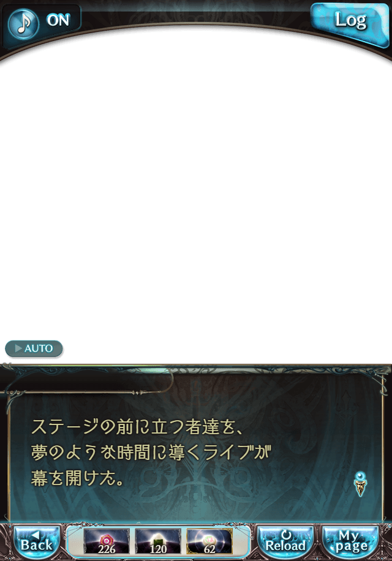This screenshot has width=392, height=561.
Task: Enable AUTO story playback
Action: click(x=34, y=348)
